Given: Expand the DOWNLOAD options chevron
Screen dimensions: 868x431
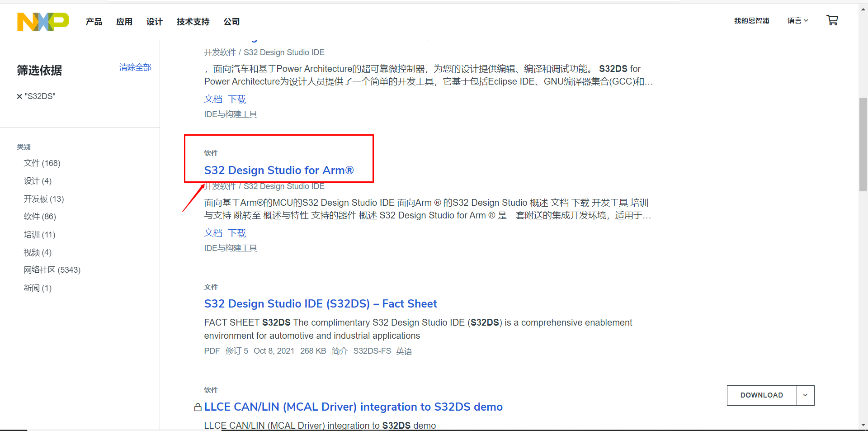Looking at the screenshot, I should click(x=805, y=395).
